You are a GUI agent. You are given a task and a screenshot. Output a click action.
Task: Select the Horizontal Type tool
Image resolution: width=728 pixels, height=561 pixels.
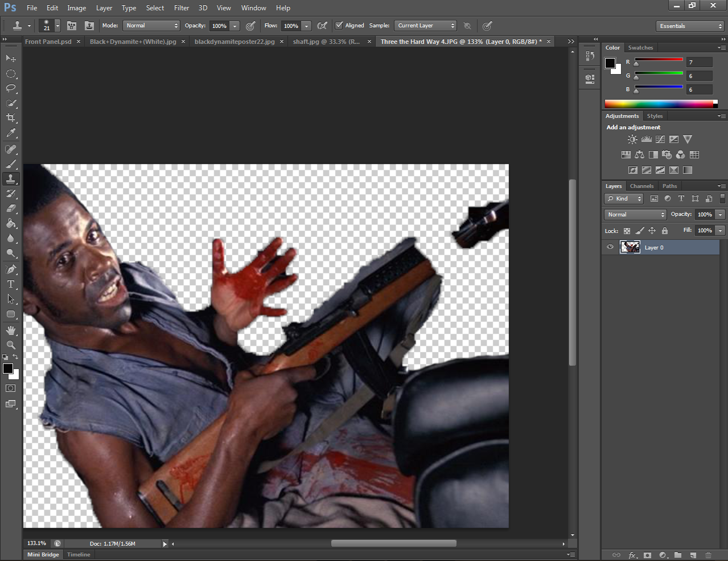(x=11, y=284)
